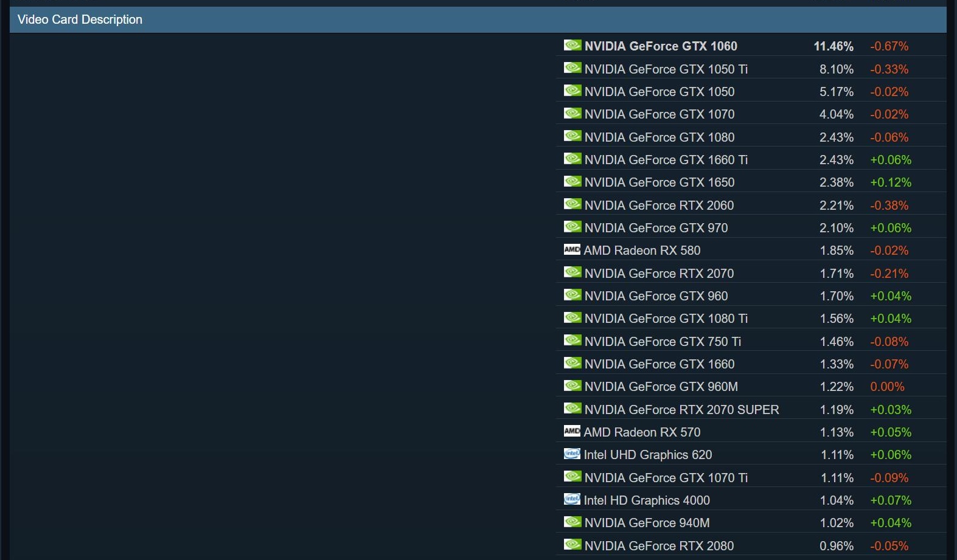The image size is (957, 560).
Task: Click the "AMD Radeon RX 570" name
Action: click(642, 432)
